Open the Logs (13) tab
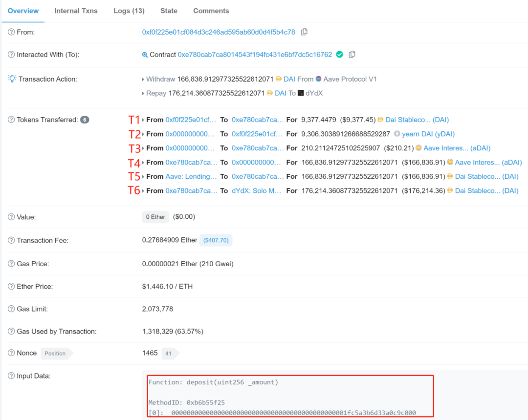The width and height of the screenshot is (528, 420). click(x=129, y=11)
